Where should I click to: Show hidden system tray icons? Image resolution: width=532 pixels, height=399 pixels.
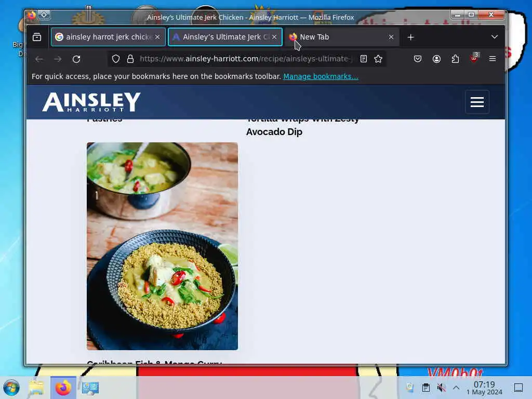pos(456,388)
